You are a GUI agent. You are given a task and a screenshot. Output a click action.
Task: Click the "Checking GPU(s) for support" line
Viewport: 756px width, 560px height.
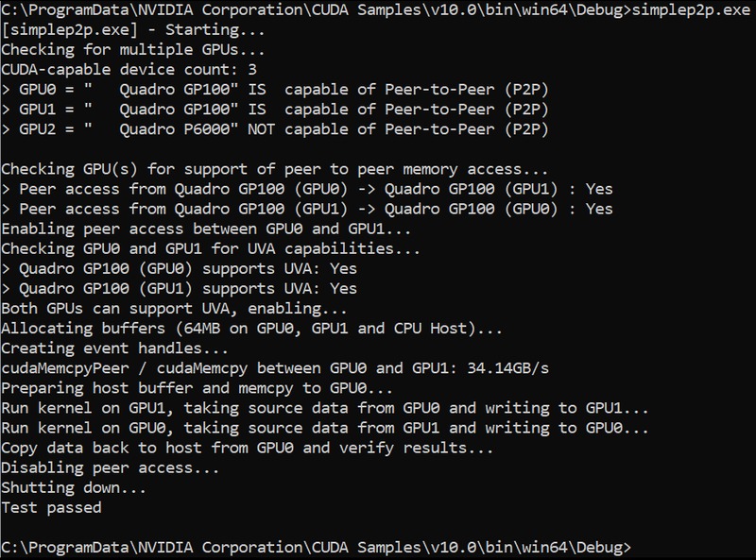pos(275,169)
